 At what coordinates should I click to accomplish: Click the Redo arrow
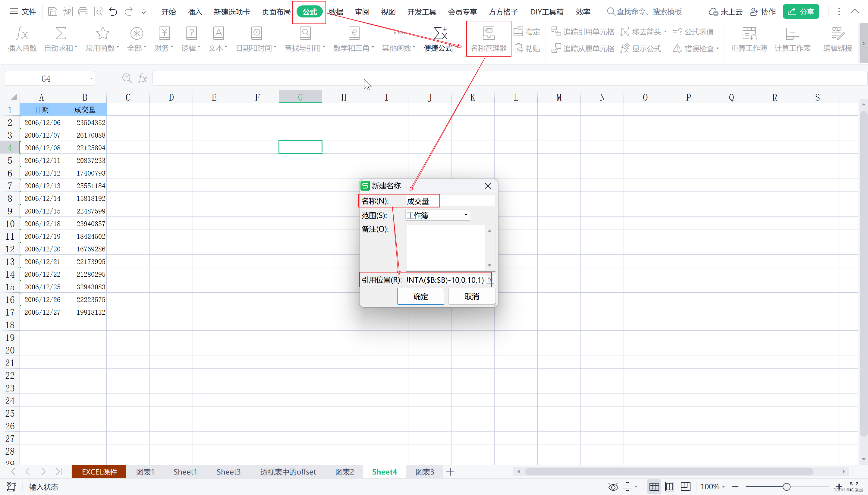[128, 12]
